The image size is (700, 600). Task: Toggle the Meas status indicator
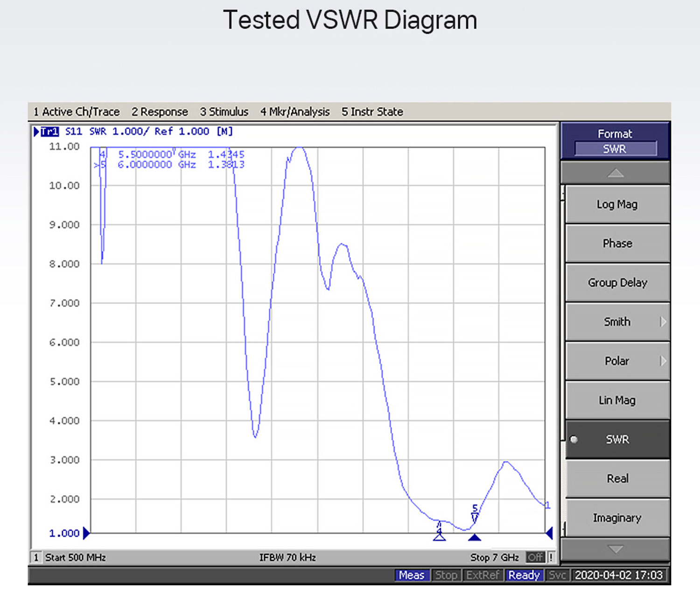pos(411,575)
